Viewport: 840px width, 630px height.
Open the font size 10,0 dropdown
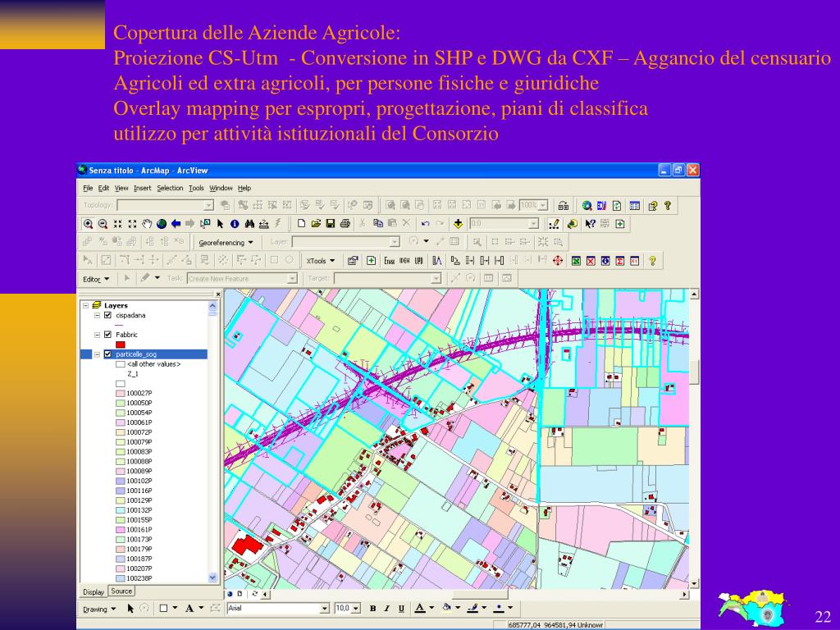[357, 609]
